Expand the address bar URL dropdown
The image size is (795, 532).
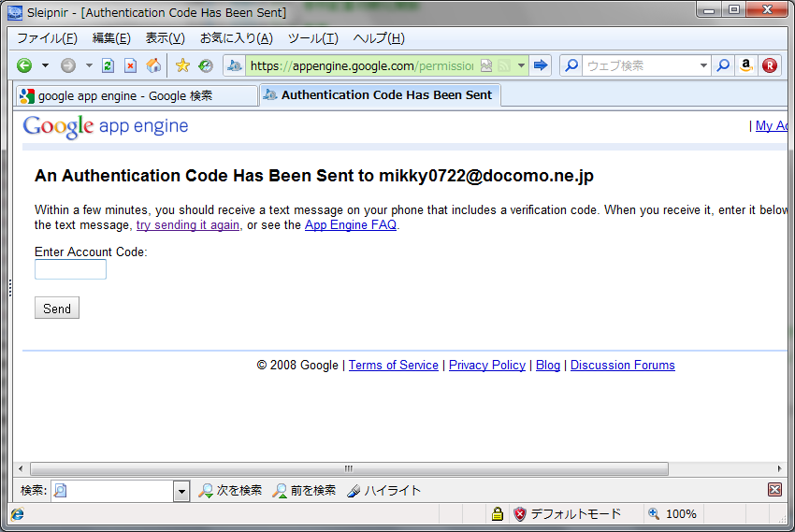pyautogui.click(x=521, y=65)
